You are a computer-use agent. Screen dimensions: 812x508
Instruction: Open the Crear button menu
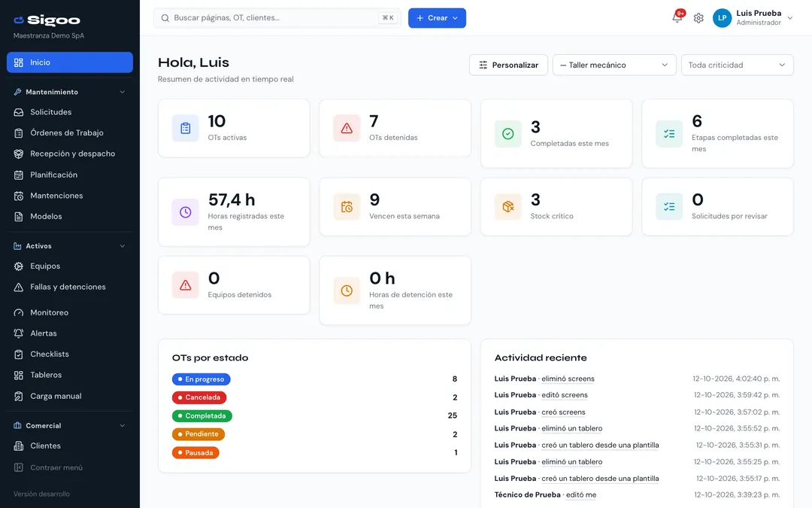pos(437,18)
